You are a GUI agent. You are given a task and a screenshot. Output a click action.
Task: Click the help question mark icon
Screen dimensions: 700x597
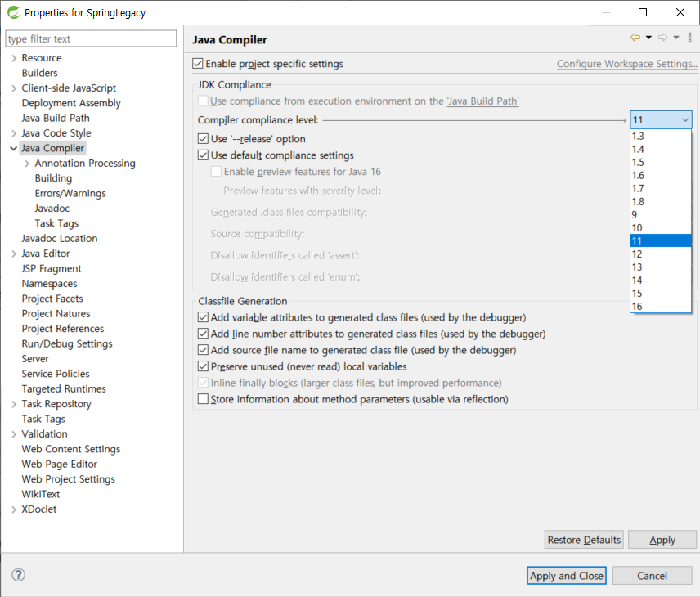pos(18,575)
